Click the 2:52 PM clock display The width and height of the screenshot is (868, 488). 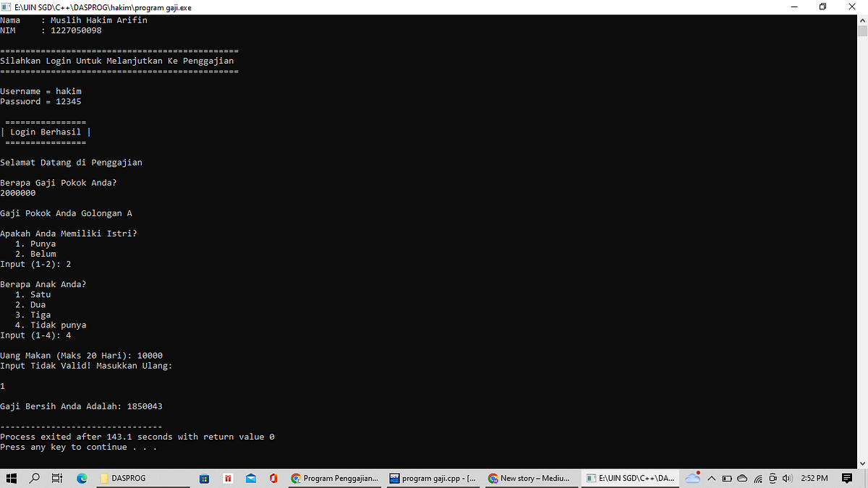(814, 478)
